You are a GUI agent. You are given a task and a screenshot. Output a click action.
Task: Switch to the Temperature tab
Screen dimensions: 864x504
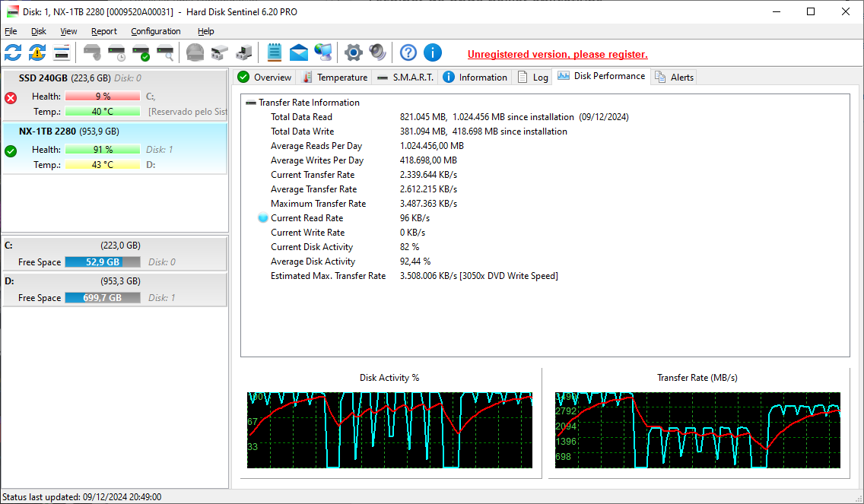[x=335, y=77]
